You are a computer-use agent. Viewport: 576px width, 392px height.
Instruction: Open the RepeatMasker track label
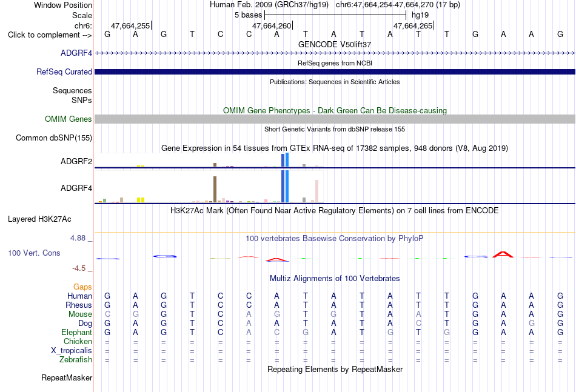[67, 377]
